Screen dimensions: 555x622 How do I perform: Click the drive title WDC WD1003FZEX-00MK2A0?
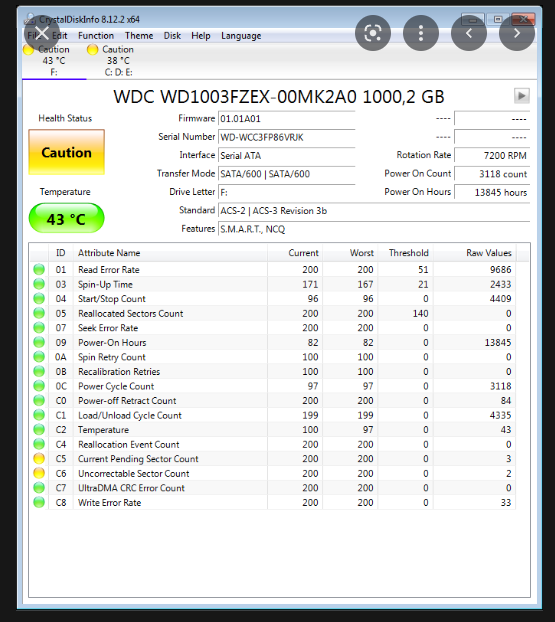(278, 97)
